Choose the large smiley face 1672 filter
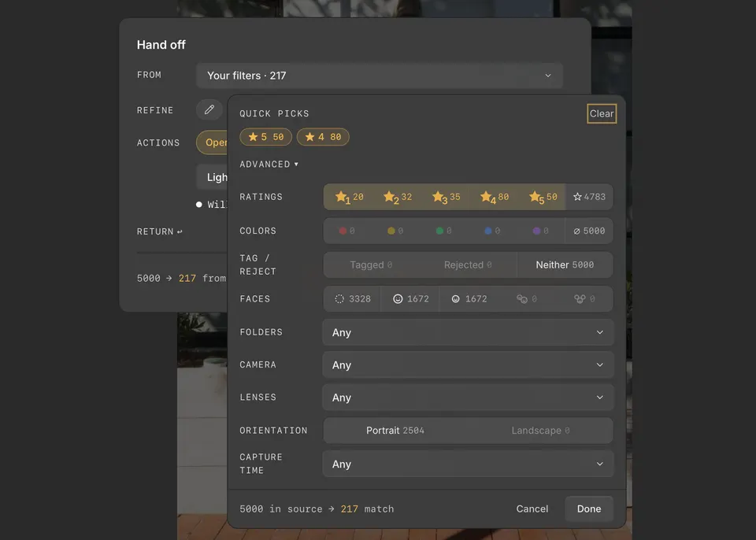 pyautogui.click(x=410, y=299)
